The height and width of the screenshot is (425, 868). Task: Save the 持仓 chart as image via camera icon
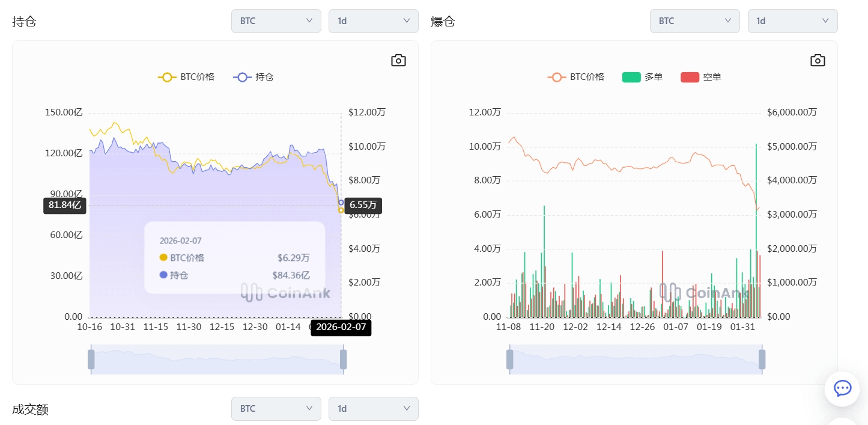pyautogui.click(x=398, y=60)
